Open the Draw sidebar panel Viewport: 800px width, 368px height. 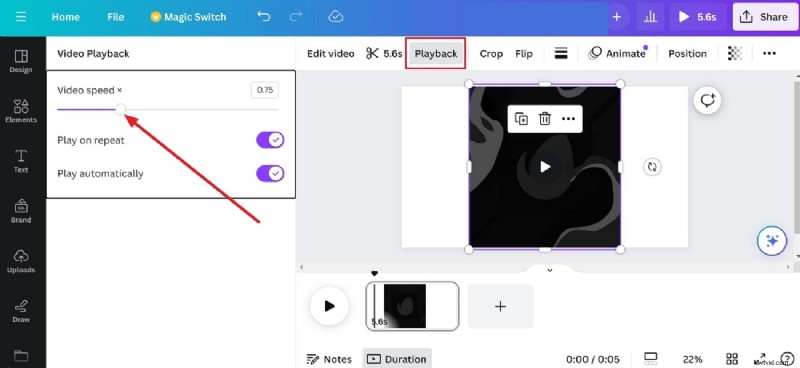[21, 311]
